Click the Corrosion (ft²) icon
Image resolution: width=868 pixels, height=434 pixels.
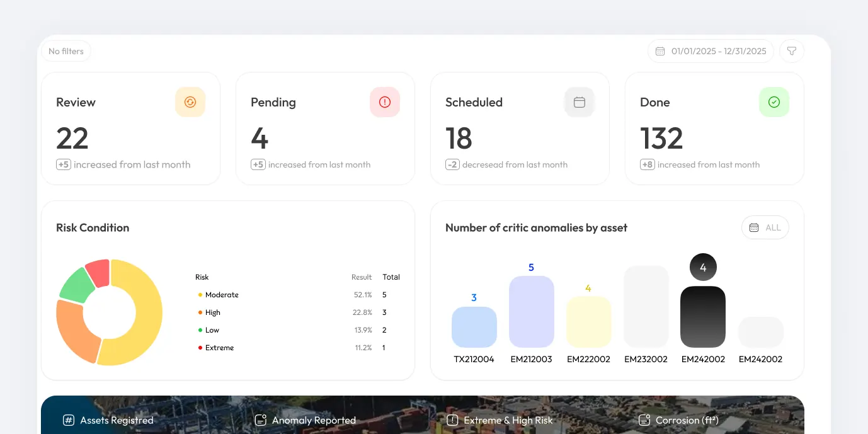[x=644, y=420]
